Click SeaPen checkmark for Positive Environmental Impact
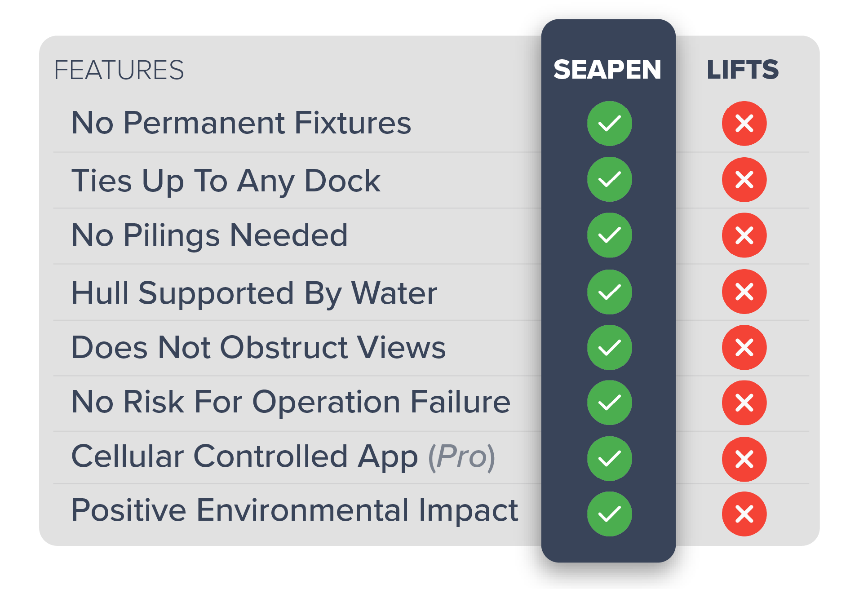The image size is (868, 589). tap(609, 514)
